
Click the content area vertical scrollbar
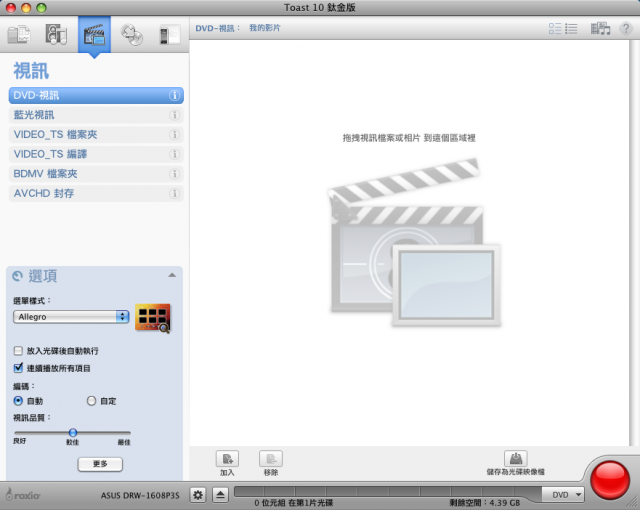point(634,243)
